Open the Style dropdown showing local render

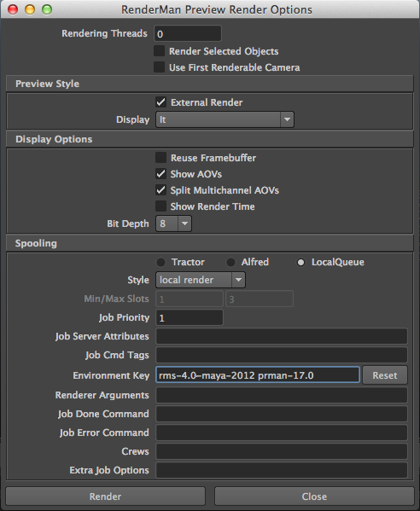point(201,280)
